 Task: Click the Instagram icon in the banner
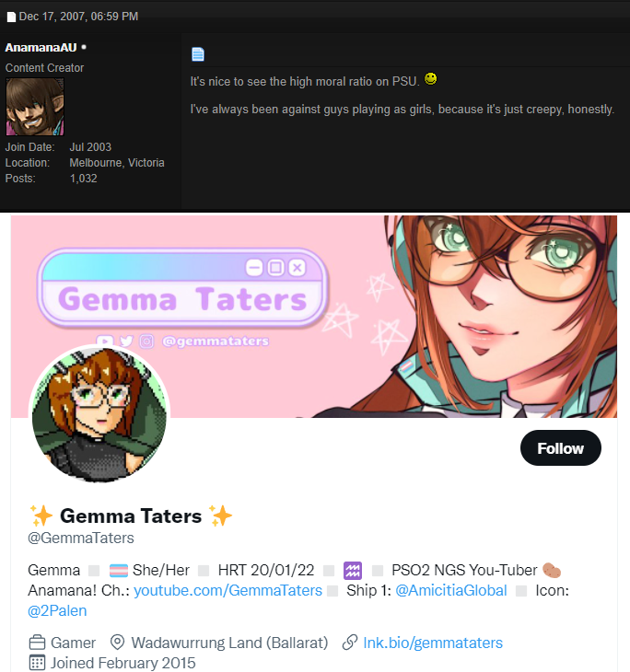[146, 342]
